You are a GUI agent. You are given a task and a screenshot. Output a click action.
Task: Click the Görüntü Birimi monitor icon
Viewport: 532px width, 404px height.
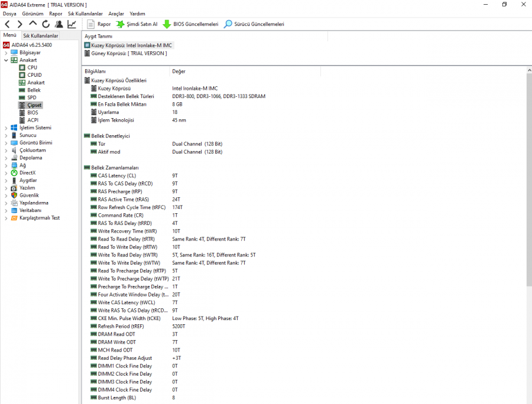(14, 143)
